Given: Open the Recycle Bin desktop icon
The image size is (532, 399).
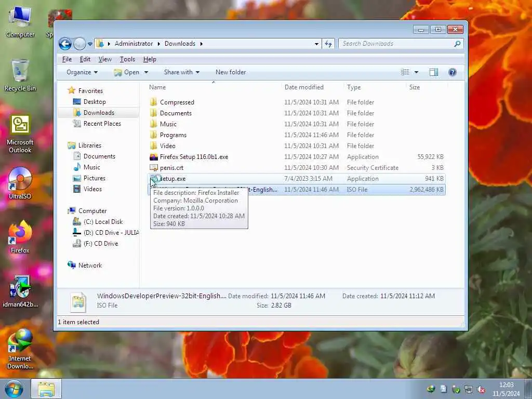Looking at the screenshot, I should tap(20, 75).
